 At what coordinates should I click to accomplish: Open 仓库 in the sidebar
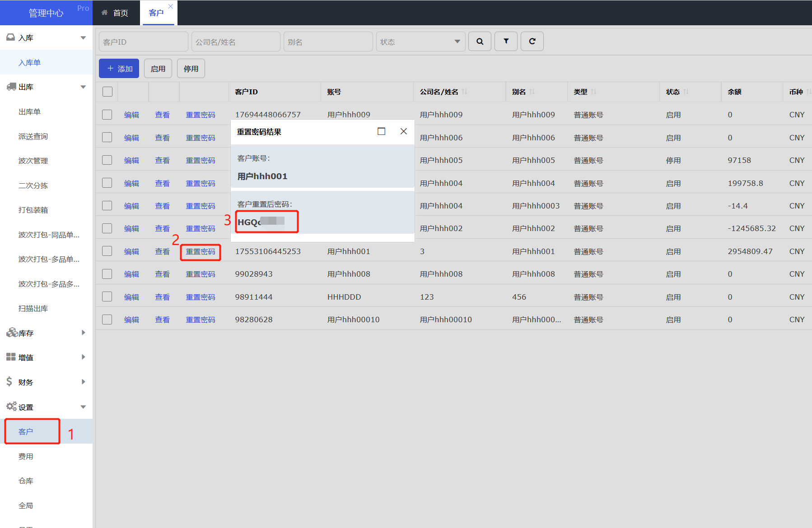(x=26, y=481)
